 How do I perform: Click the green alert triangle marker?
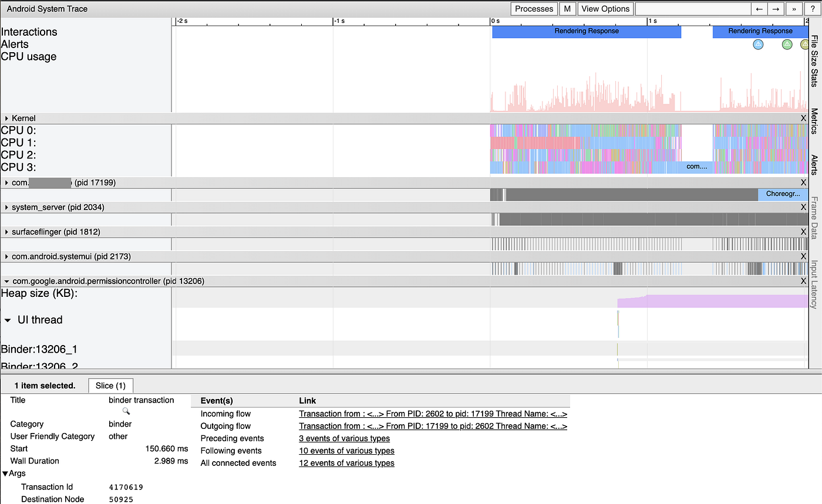pos(787,44)
